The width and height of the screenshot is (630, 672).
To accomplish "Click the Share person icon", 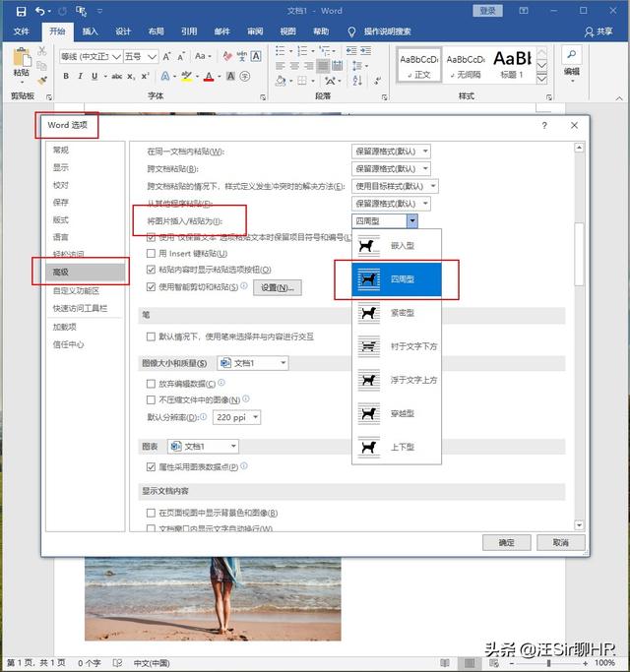I will pos(589,31).
